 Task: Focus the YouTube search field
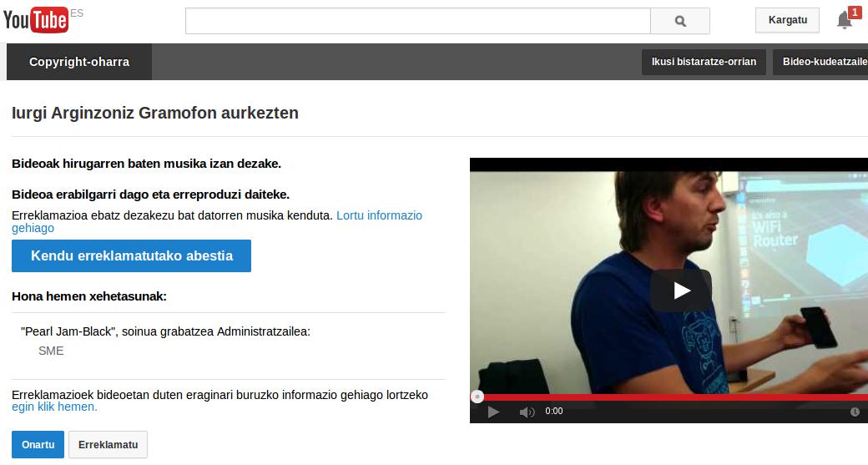417,21
